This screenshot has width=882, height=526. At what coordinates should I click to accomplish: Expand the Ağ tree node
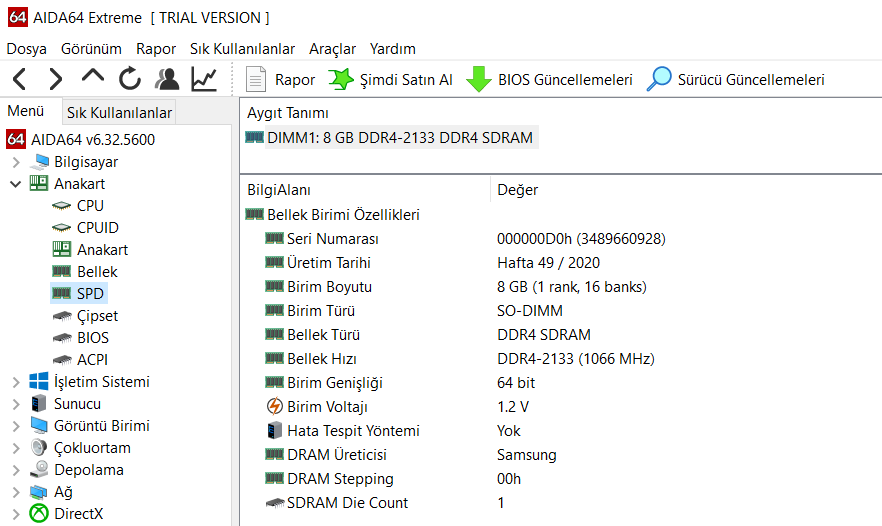point(16,492)
